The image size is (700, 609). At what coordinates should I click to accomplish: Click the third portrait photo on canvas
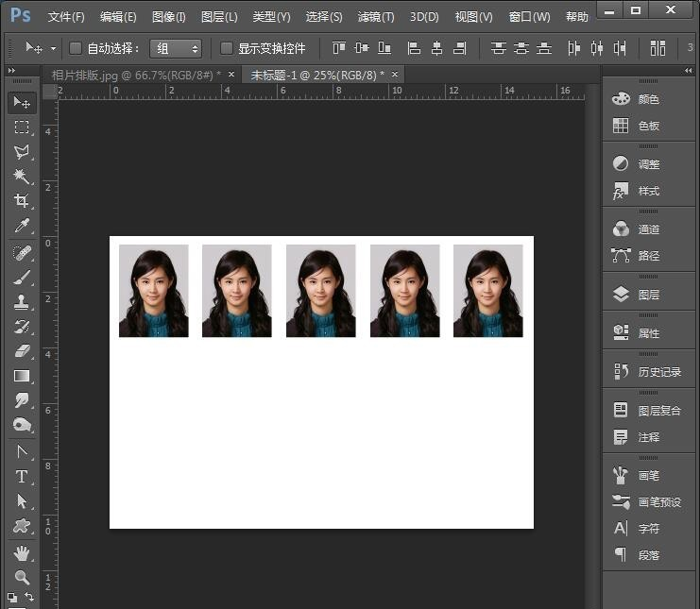(x=320, y=291)
